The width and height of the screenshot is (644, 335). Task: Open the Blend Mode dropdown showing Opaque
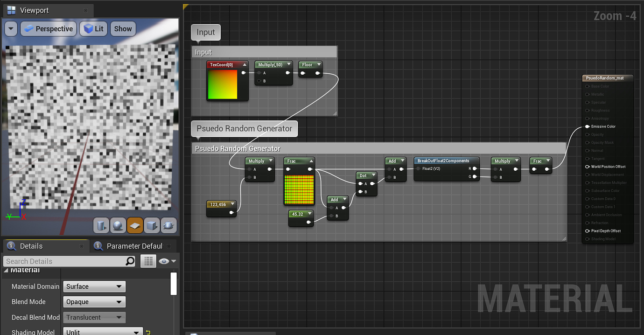pyautogui.click(x=94, y=301)
